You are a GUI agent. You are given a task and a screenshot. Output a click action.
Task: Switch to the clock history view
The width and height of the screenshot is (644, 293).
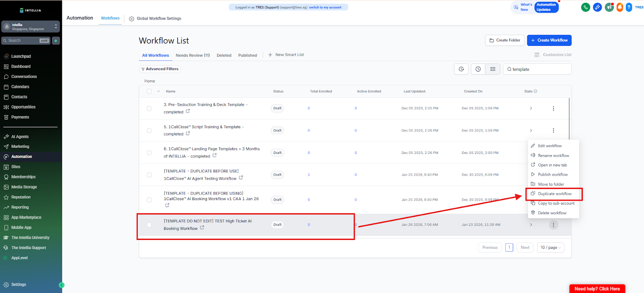pyautogui.click(x=478, y=69)
